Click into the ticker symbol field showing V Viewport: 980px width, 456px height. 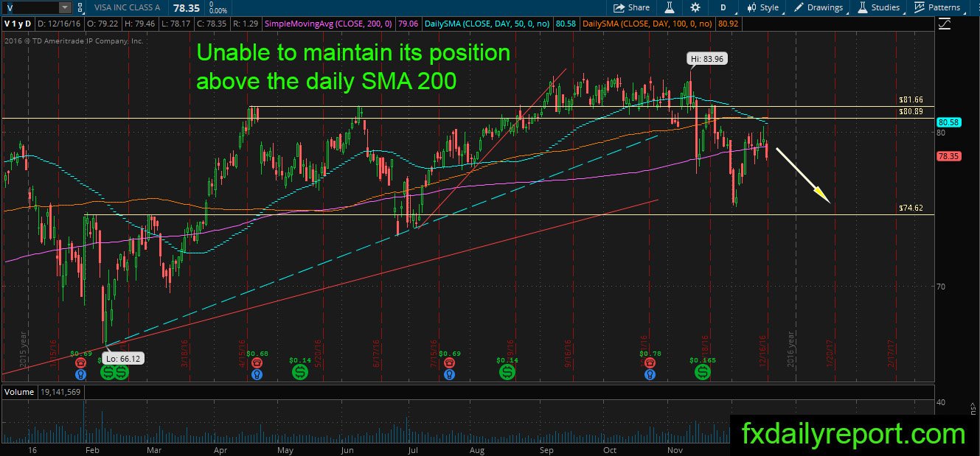(29, 7)
